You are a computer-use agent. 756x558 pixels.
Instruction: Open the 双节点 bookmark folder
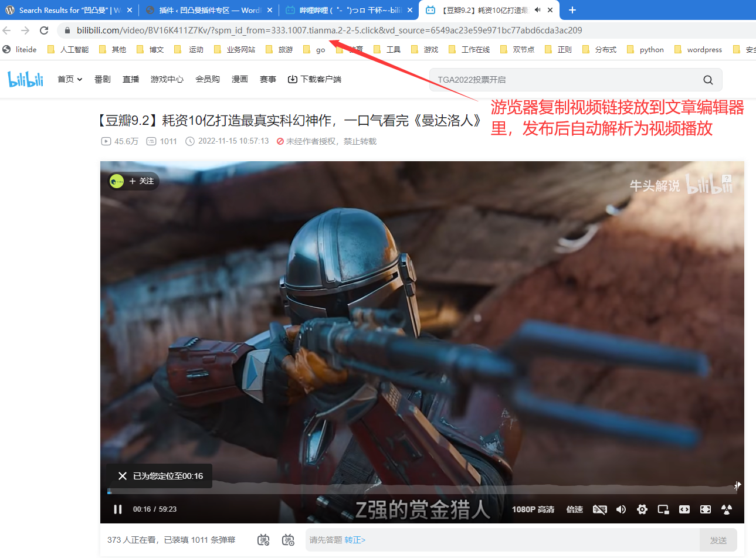coord(517,50)
